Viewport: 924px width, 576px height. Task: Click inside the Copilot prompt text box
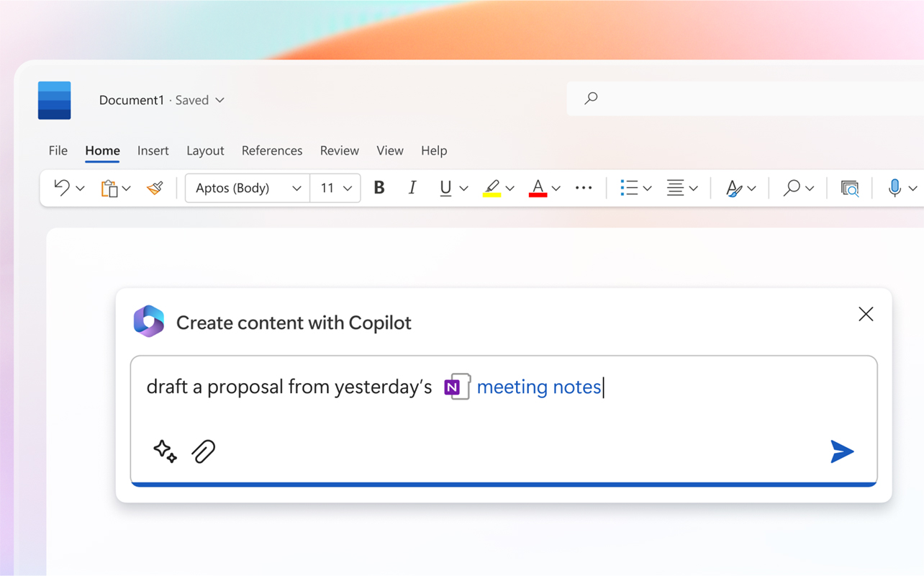coord(504,420)
